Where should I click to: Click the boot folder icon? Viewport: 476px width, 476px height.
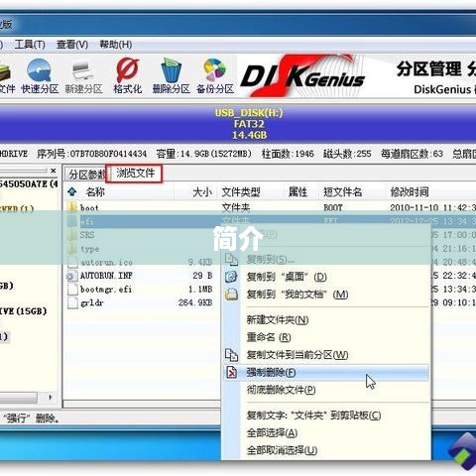[71, 207]
